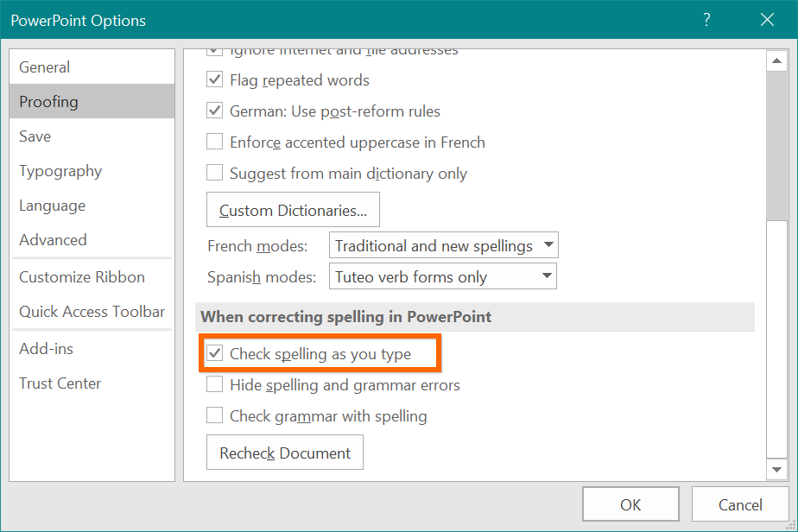Open the Customize Ribbon category
This screenshot has width=798, height=532.
[x=82, y=277]
